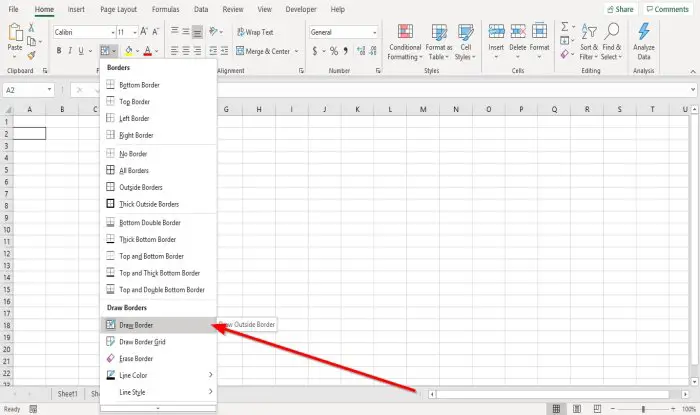This screenshot has width=700, height=415.
Task: Click the Format Painter brush icon
Action: pos(31,55)
